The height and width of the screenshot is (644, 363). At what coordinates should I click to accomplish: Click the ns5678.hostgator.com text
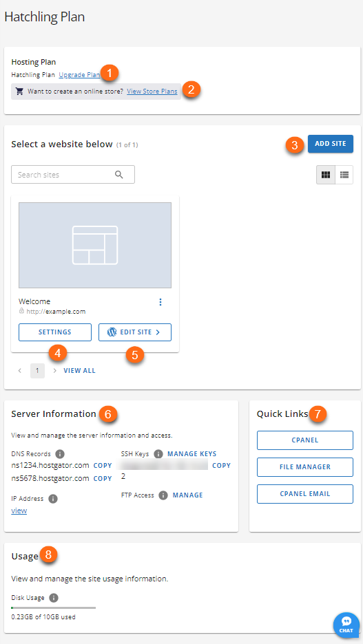pos(50,478)
